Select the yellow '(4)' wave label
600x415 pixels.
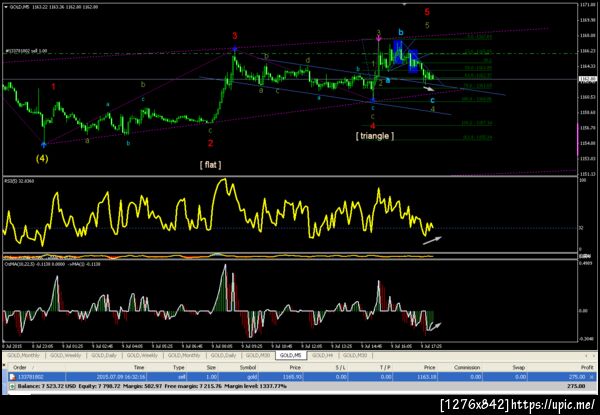pos(42,158)
